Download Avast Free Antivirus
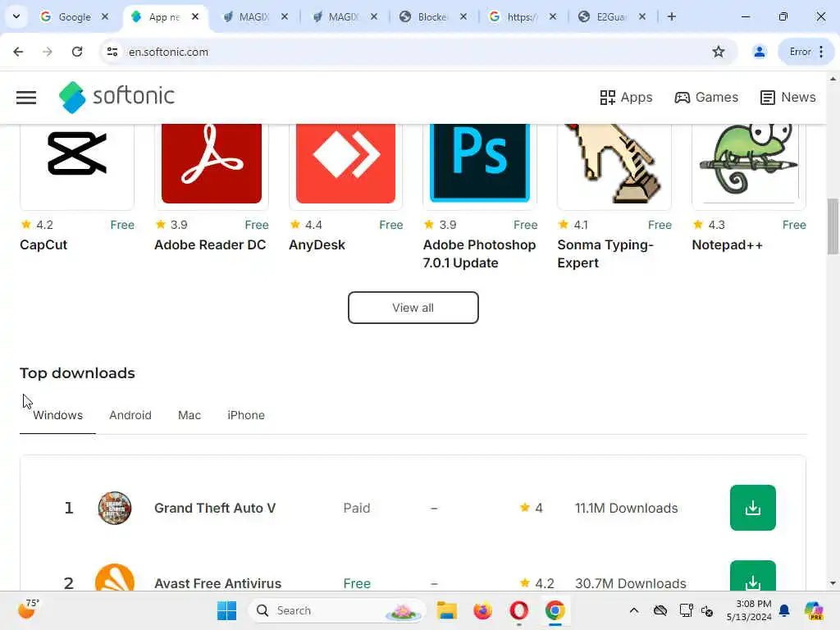The image size is (840, 630). 753,577
